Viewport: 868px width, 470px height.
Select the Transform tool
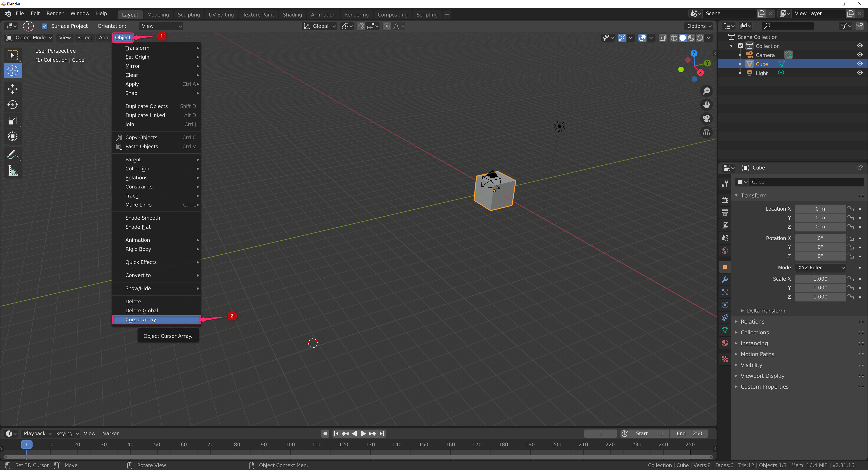coord(13,136)
